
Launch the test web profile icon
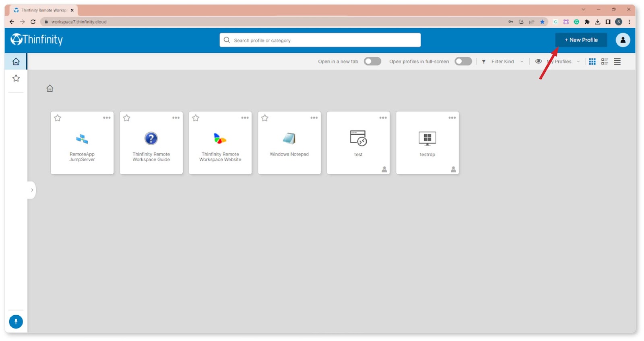coord(358,138)
